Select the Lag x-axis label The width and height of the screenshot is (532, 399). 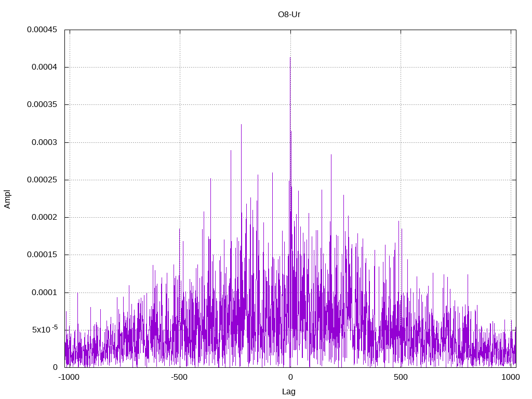pyautogui.click(x=289, y=392)
